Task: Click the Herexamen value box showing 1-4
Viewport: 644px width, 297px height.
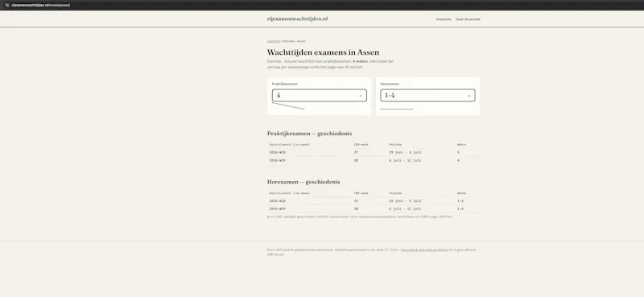Action: [427, 95]
